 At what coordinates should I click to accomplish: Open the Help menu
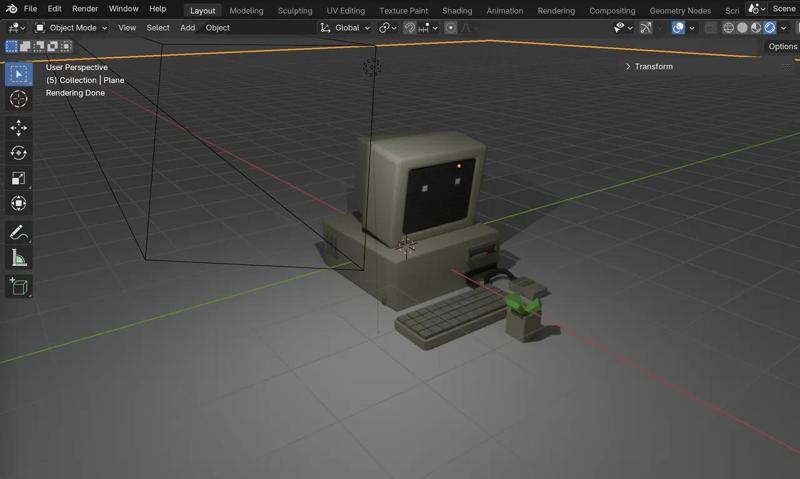tap(158, 9)
